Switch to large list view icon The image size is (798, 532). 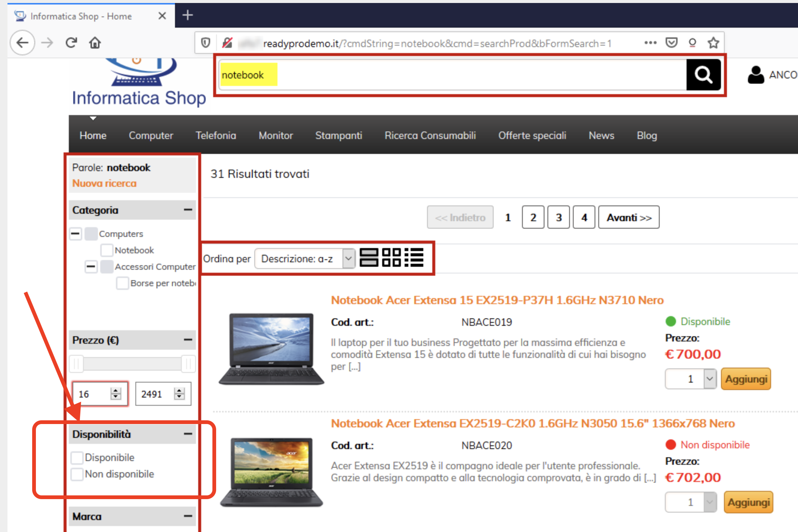pyautogui.click(x=369, y=258)
